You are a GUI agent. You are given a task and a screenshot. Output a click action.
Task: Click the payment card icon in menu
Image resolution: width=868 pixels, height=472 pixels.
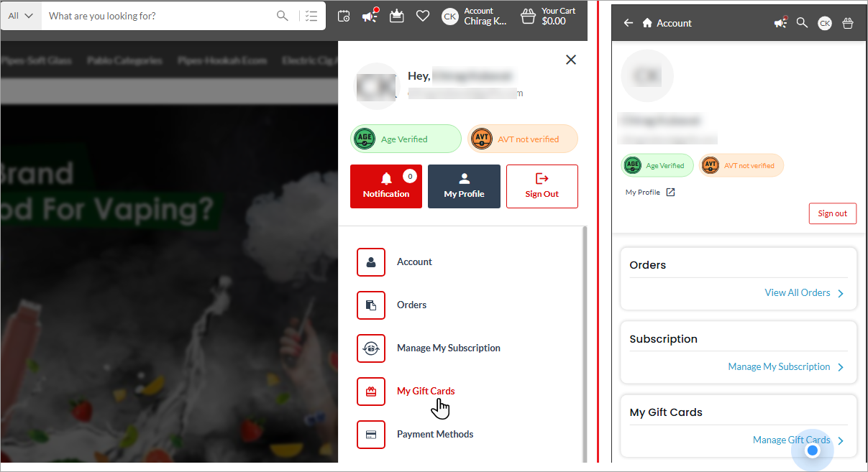coord(371,434)
